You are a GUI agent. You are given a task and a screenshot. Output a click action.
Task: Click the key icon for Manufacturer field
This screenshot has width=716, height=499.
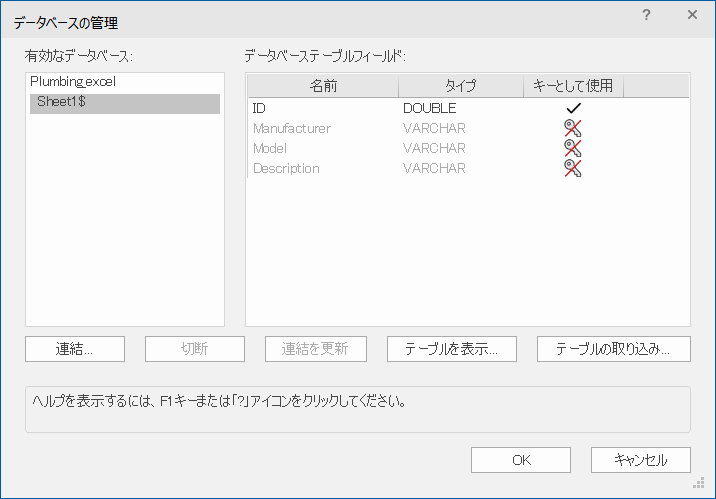[572, 128]
